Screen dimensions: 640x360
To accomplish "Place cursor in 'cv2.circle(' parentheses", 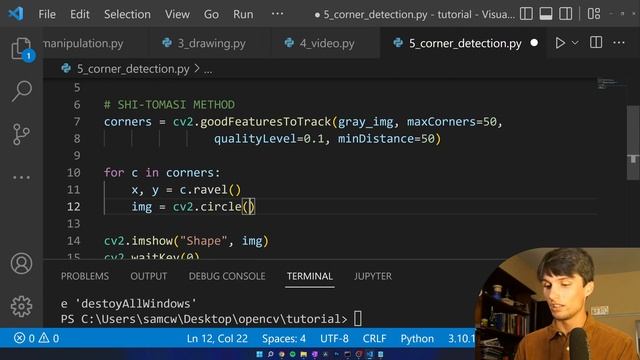I will tap(249, 207).
